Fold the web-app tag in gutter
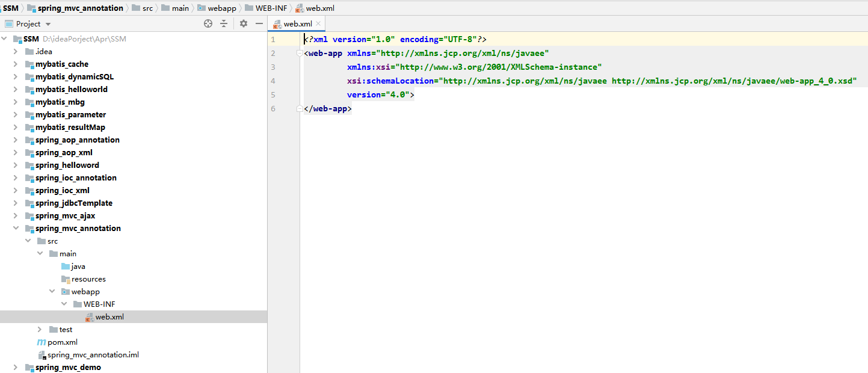Viewport: 868px width, 373px height. click(x=299, y=53)
